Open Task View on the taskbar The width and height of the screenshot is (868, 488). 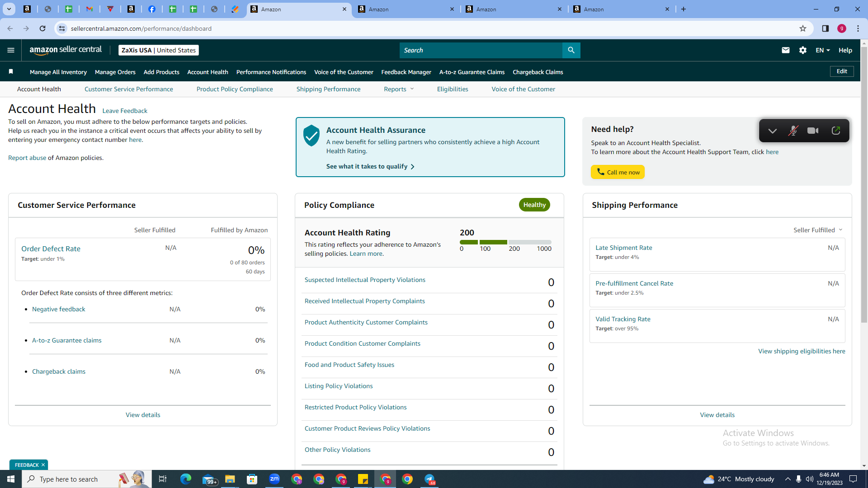click(163, 479)
